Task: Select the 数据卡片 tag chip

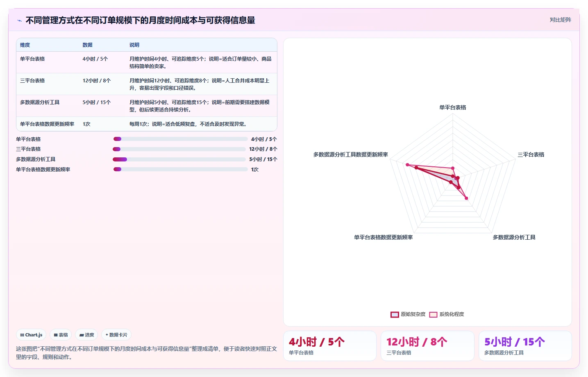Action: pos(116,335)
